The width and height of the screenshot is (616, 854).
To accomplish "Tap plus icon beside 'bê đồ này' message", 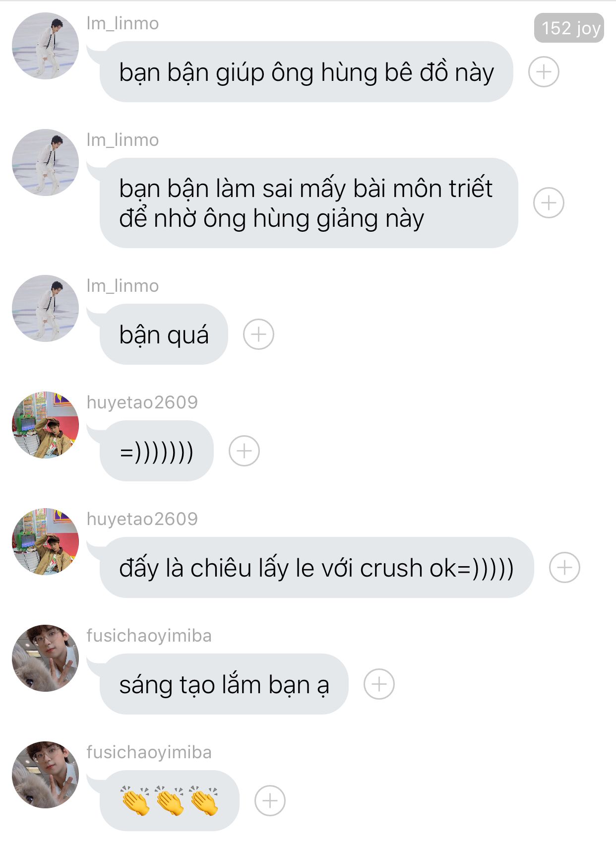I will coord(544,72).
